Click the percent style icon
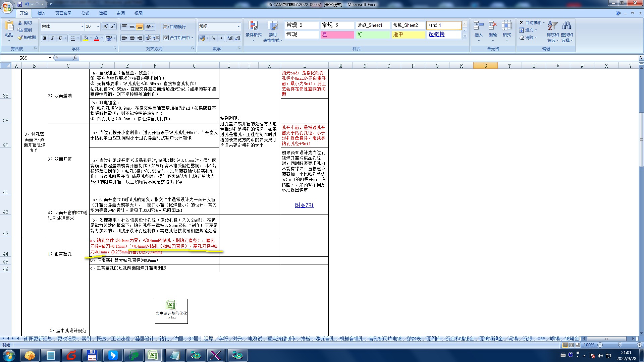644x362 pixels. pyautogui.click(x=213, y=38)
